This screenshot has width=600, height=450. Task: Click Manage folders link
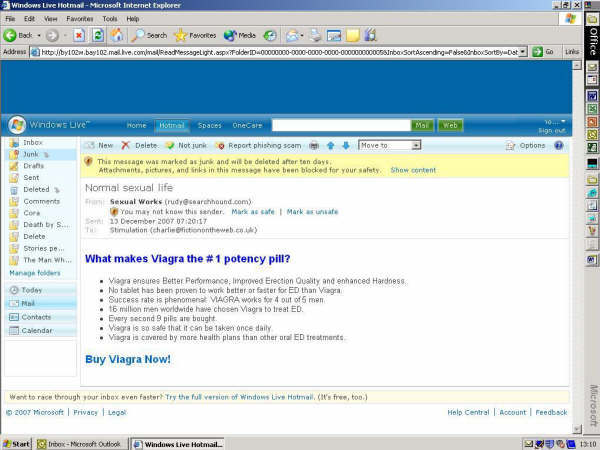[x=35, y=273]
